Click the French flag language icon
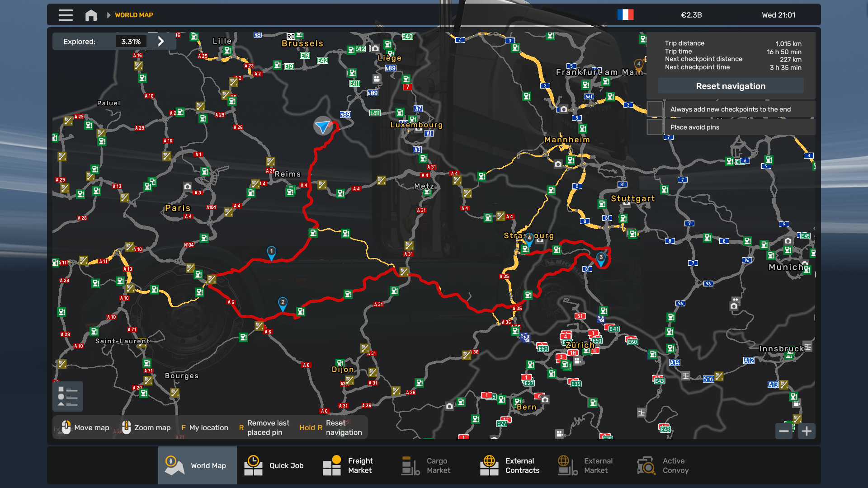Viewport: 868px width, 488px height. [625, 15]
